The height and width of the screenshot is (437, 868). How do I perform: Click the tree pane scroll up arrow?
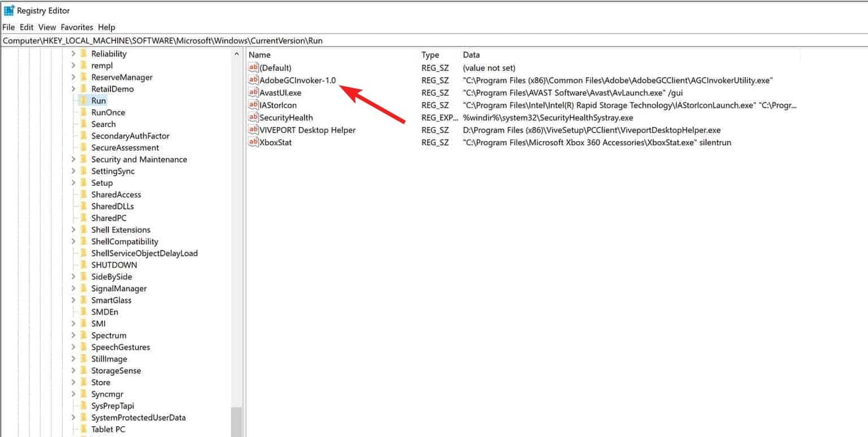pos(237,54)
